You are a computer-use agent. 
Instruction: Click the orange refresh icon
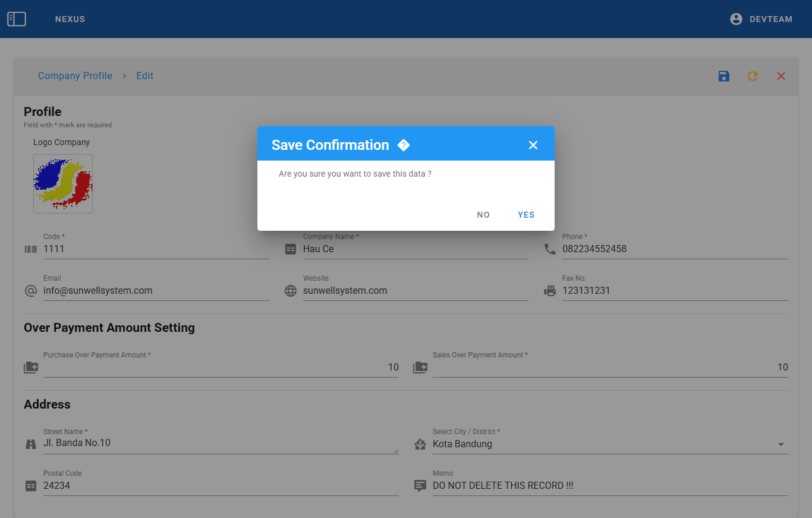pyautogui.click(x=753, y=76)
